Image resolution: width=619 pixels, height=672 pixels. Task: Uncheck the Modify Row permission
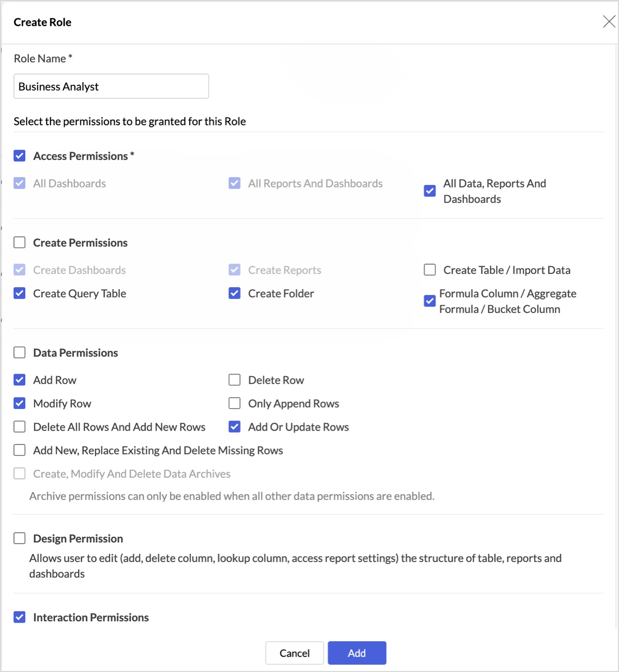20,403
